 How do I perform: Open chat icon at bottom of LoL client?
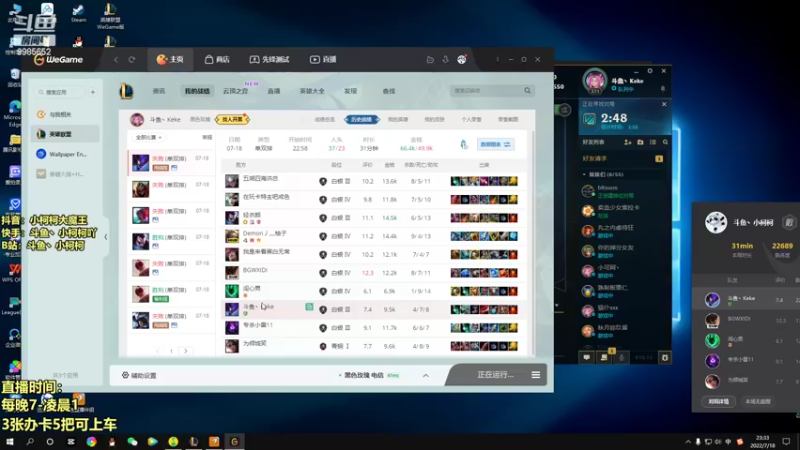pyautogui.click(x=587, y=358)
